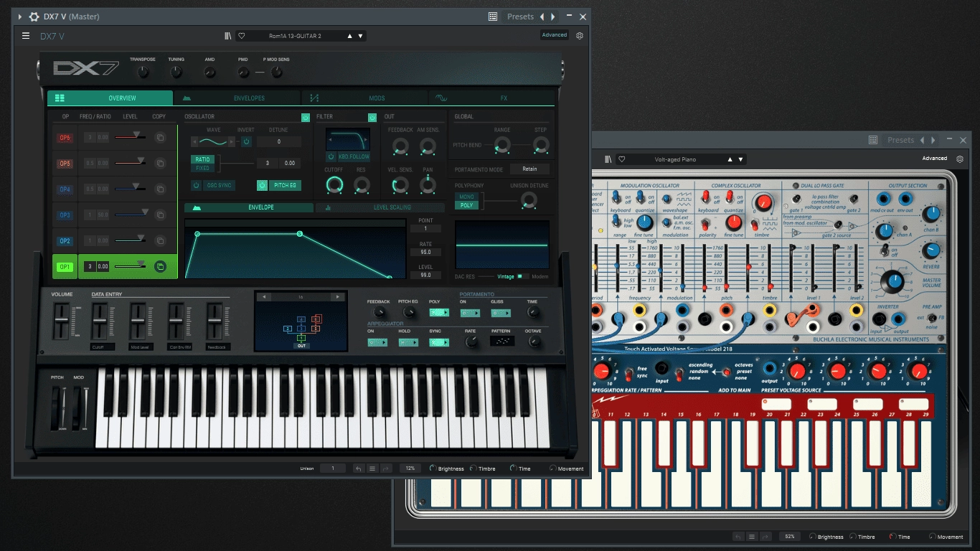
Task: Click the Buchla bottom bar history list icon
Action: click(x=752, y=537)
